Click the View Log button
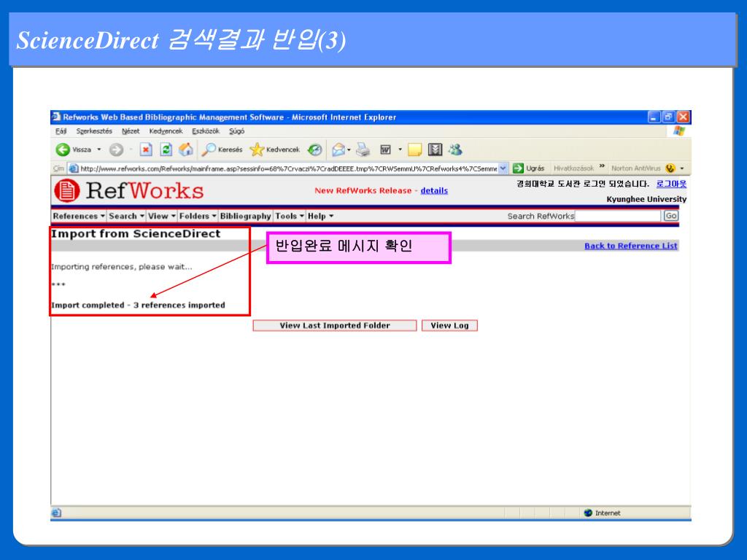The width and height of the screenshot is (747, 560). pyautogui.click(x=449, y=325)
